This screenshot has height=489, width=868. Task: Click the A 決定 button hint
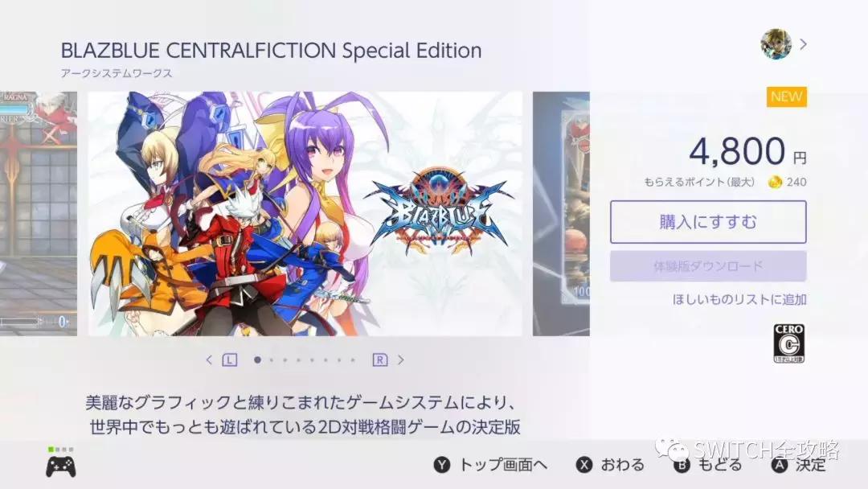pos(798,465)
